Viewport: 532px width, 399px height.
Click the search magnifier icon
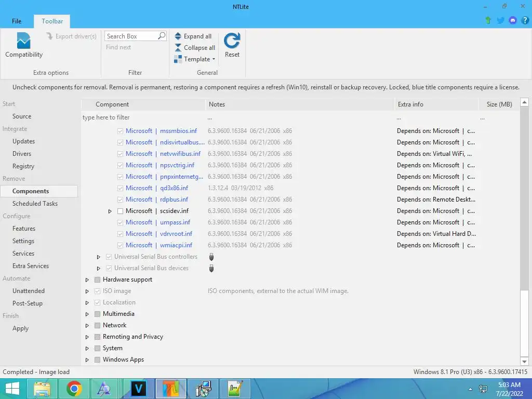(162, 36)
